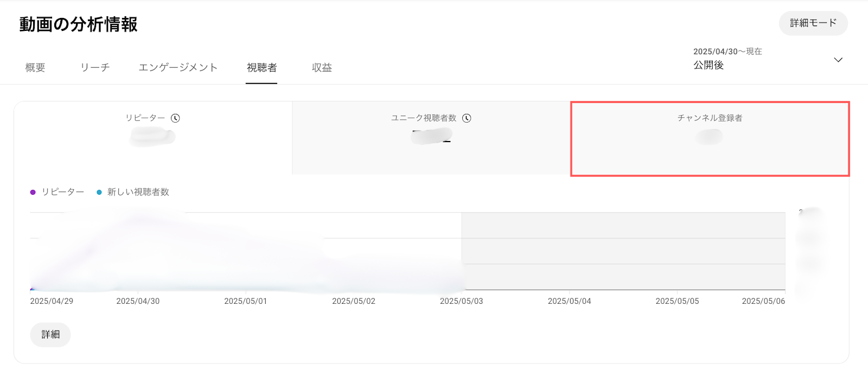Click the clock icon next to リピーター

(175, 118)
